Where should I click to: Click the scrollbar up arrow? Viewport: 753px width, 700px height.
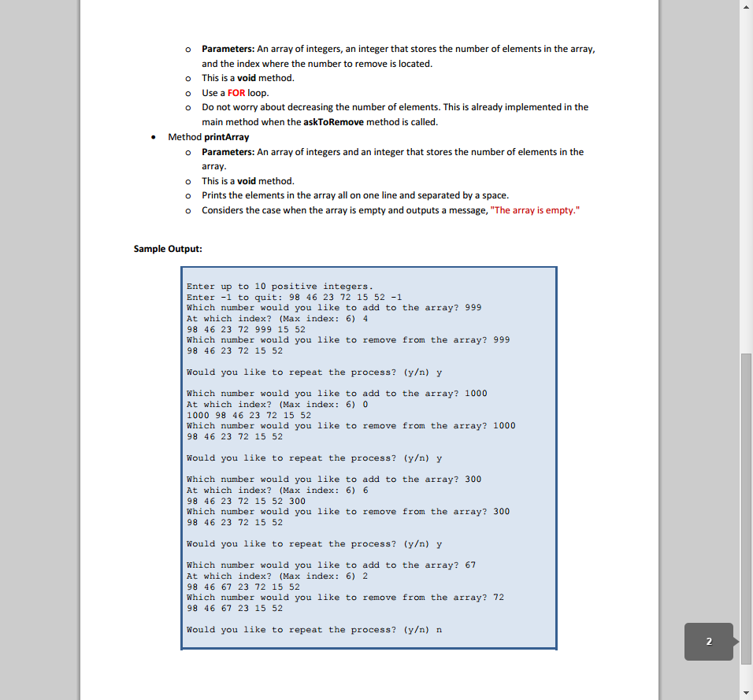coord(744,6)
